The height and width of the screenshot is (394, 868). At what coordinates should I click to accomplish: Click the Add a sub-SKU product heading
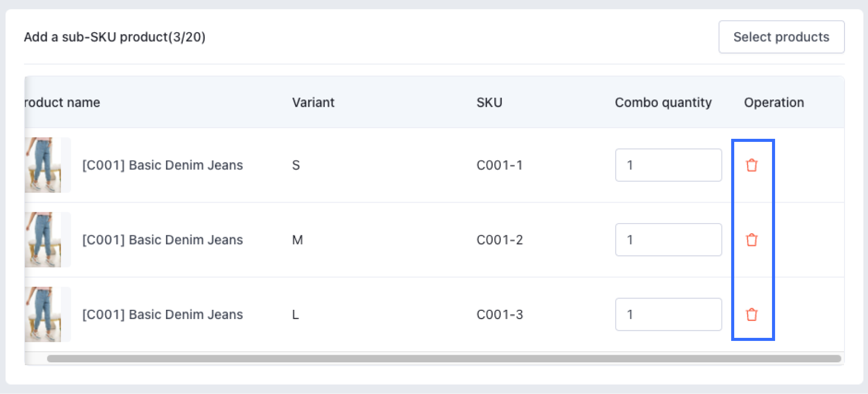tap(114, 37)
